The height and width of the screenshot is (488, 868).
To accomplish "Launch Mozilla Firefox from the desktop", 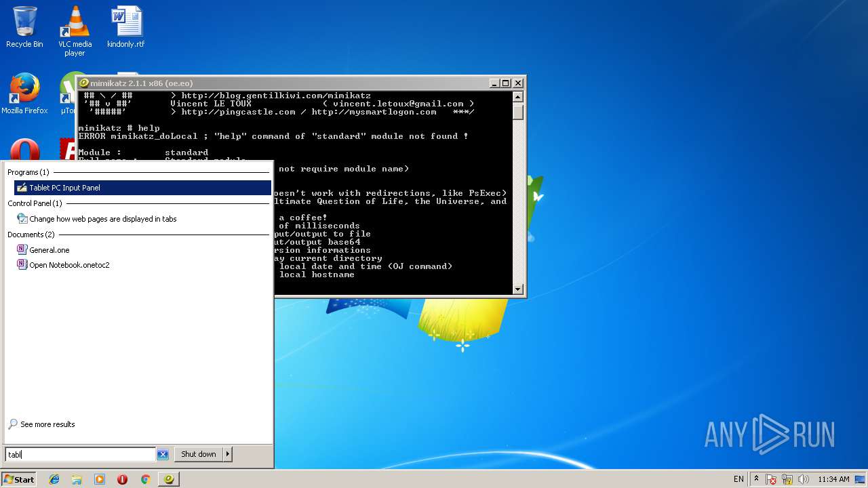I will tap(24, 94).
